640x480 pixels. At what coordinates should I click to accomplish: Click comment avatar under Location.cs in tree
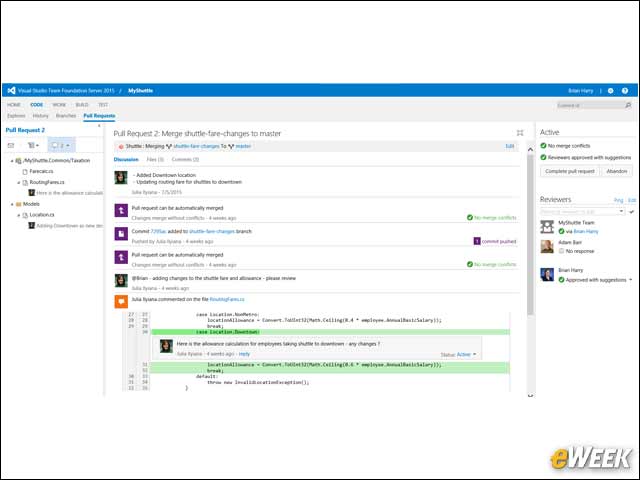click(31, 225)
